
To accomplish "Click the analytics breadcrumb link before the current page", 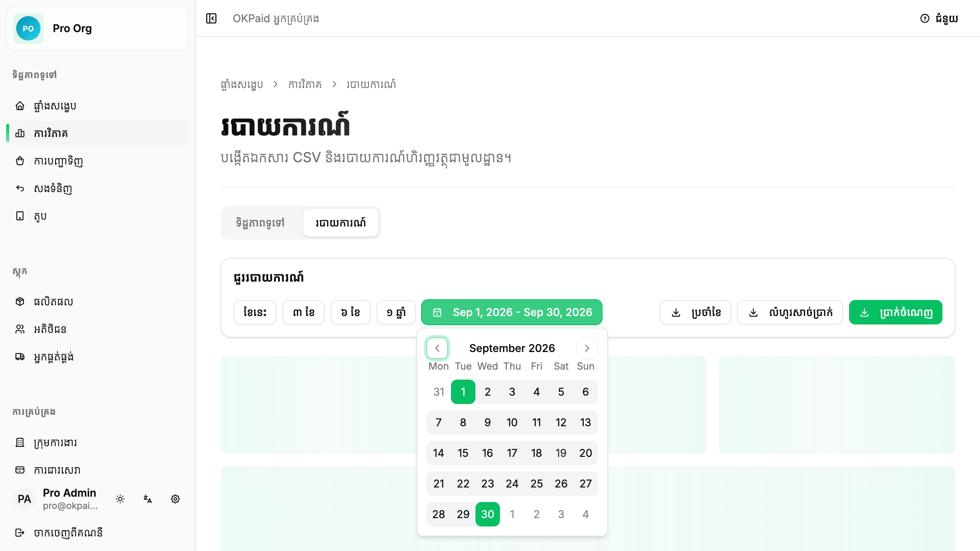I will coord(305,84).
